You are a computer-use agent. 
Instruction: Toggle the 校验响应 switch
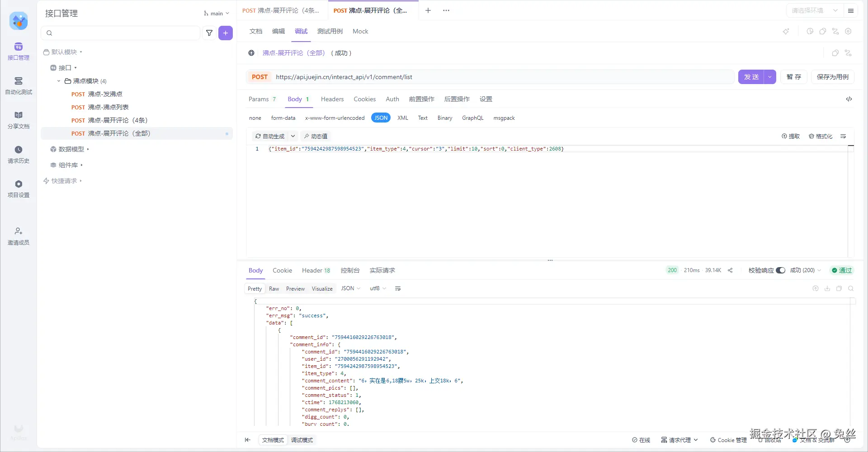[x=780, y=270]
